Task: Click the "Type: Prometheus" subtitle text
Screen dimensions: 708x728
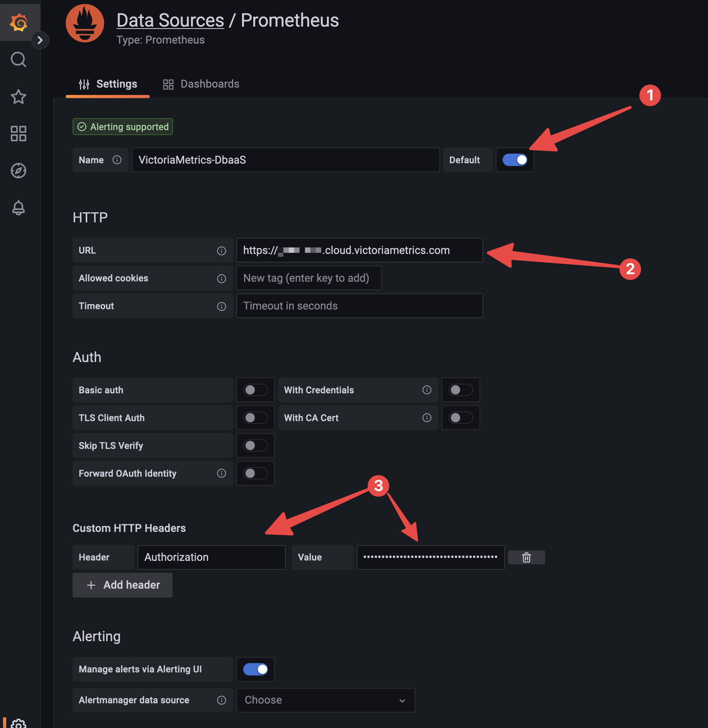Action: coord(161,40)
